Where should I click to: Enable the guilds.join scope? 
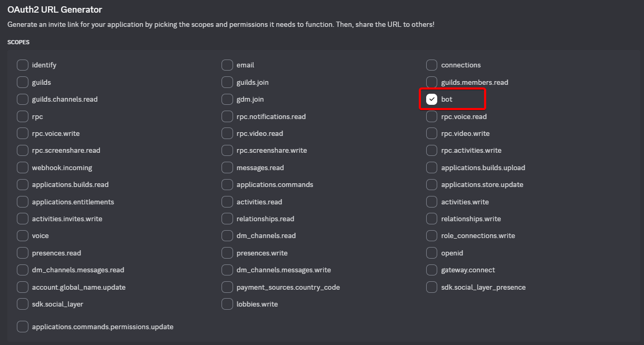pyautogui.click(x=227, y=82)
